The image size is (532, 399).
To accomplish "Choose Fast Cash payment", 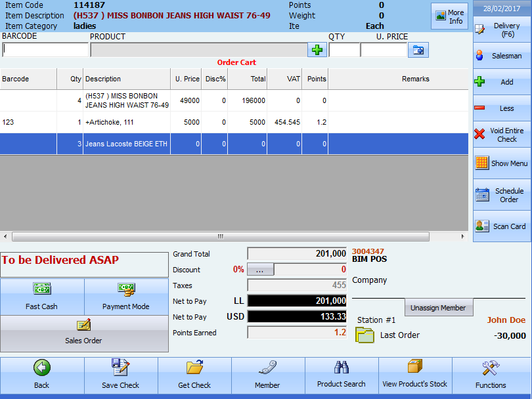I will (x=42, y=297).
